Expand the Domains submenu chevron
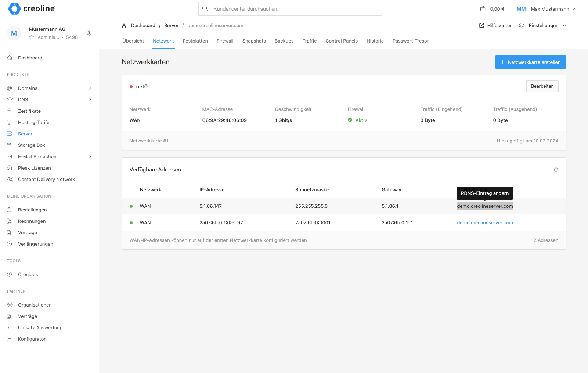This screenshot has width=588, height=373. [90, 88]
